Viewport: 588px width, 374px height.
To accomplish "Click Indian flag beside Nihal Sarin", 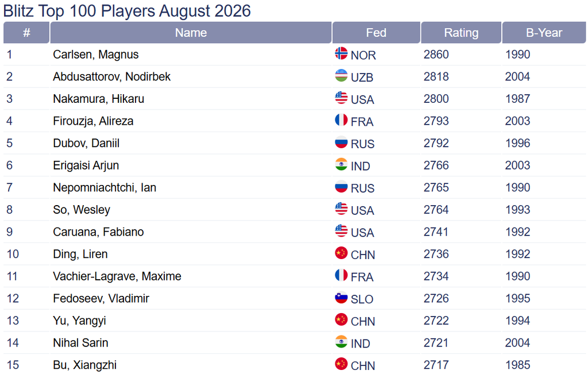I will [x=341, y=341].
